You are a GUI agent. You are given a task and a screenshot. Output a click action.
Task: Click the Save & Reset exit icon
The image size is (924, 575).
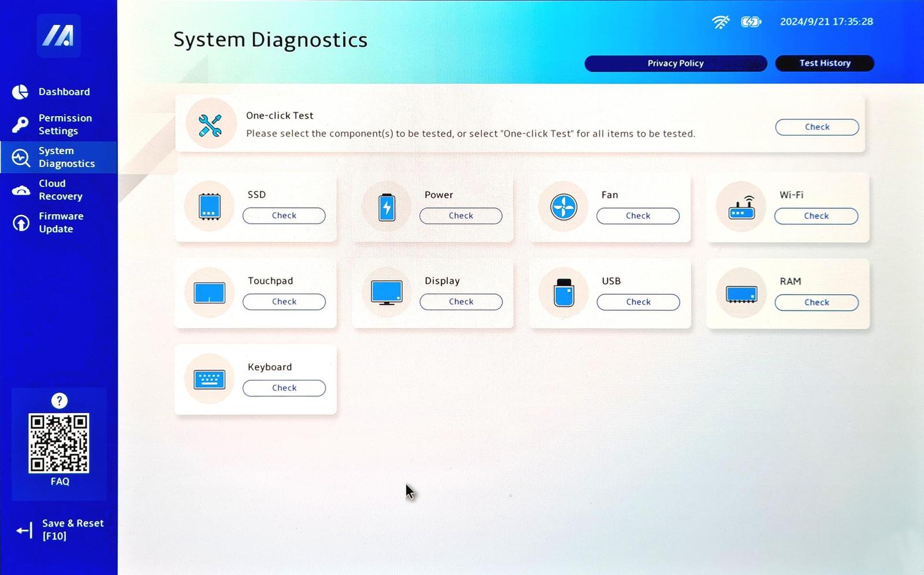pos(24,530)
